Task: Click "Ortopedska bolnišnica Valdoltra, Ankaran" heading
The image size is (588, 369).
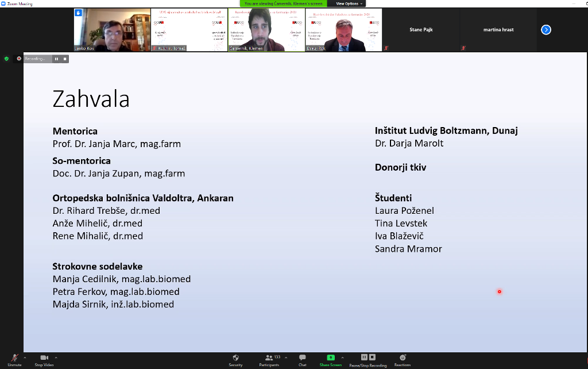Action: (x=143, y=198)
